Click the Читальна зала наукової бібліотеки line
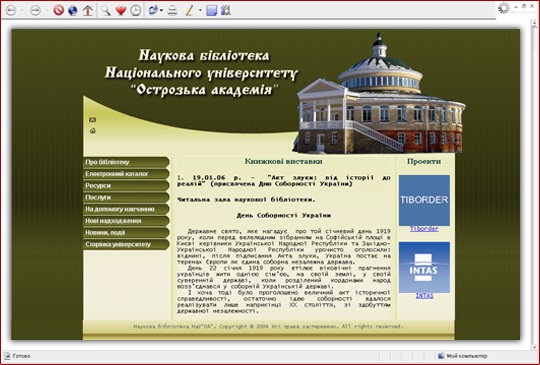The width and height of the screenshot is (540, 365). [246, 200]
